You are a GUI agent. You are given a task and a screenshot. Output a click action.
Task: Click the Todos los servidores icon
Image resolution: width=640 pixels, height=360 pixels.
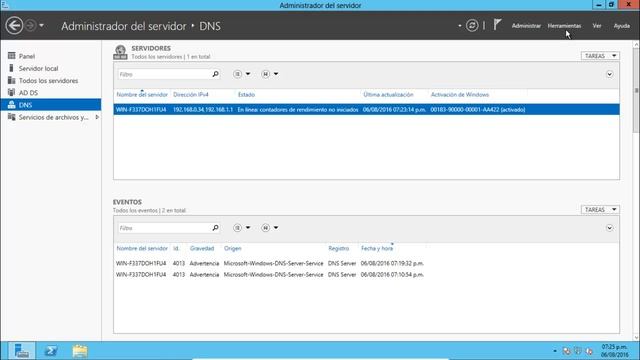11,80
